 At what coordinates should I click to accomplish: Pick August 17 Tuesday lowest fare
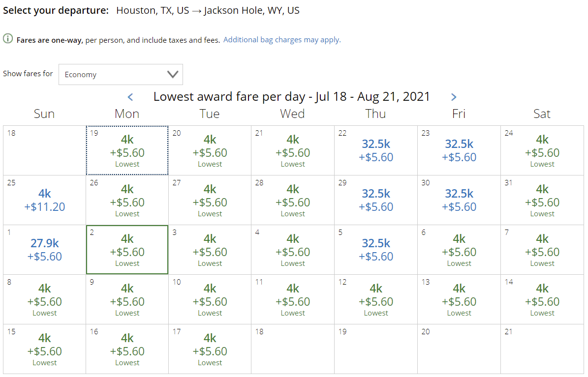point(210,349)
